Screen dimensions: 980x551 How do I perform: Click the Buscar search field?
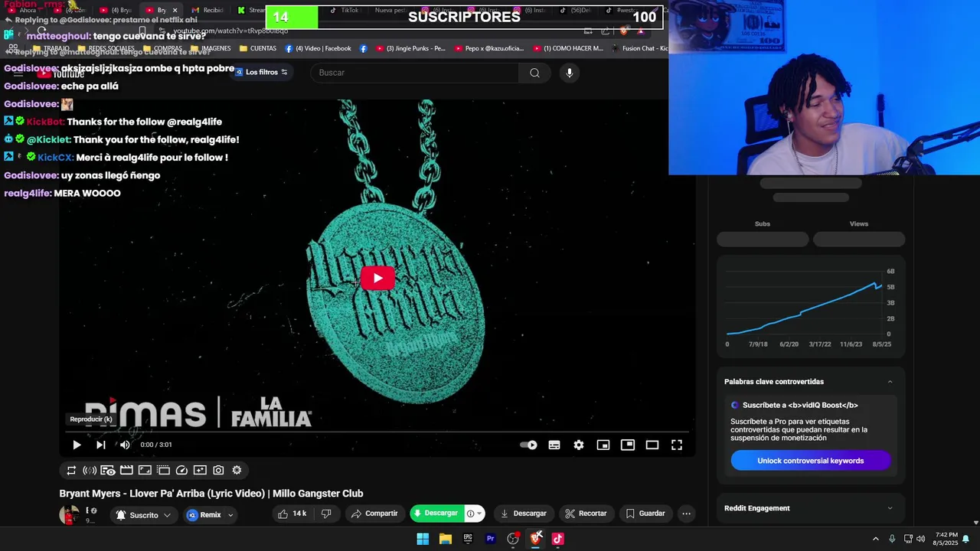coord(413,73)
